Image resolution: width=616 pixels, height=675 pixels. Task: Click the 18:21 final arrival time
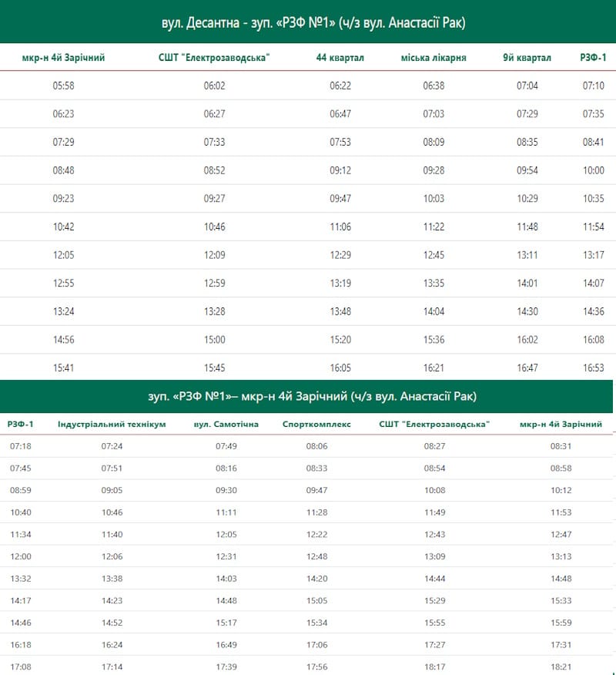[x=561, y=667]
